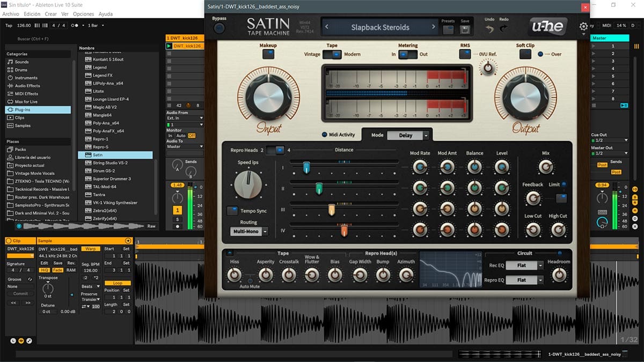
Task: Click the Bias knob
Action: click(x=335, y=275)
